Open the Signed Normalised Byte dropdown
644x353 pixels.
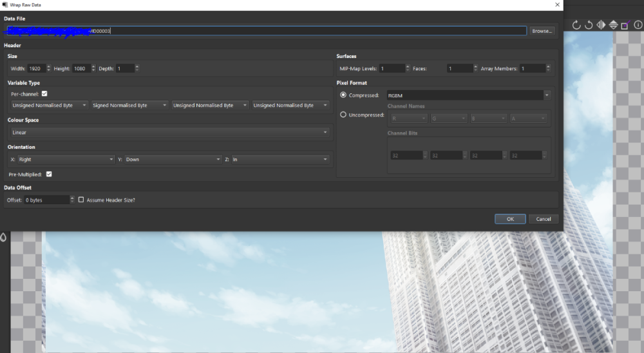pos(129,106)
